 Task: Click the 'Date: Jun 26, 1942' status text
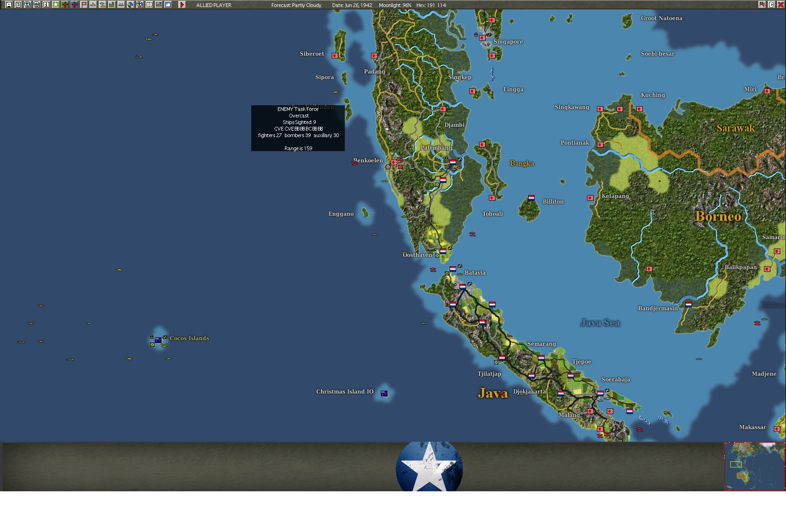pyautogui.click(x=352, y=5)
